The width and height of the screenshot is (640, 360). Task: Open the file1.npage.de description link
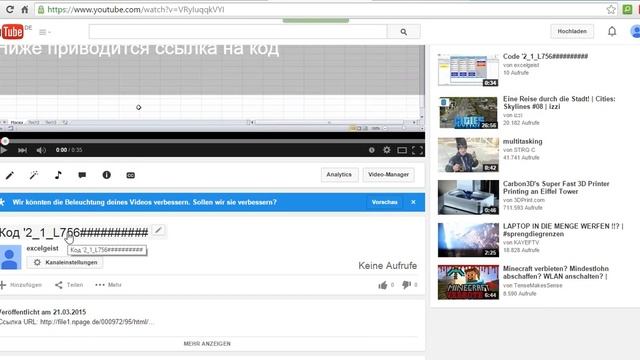click(97, 322)
